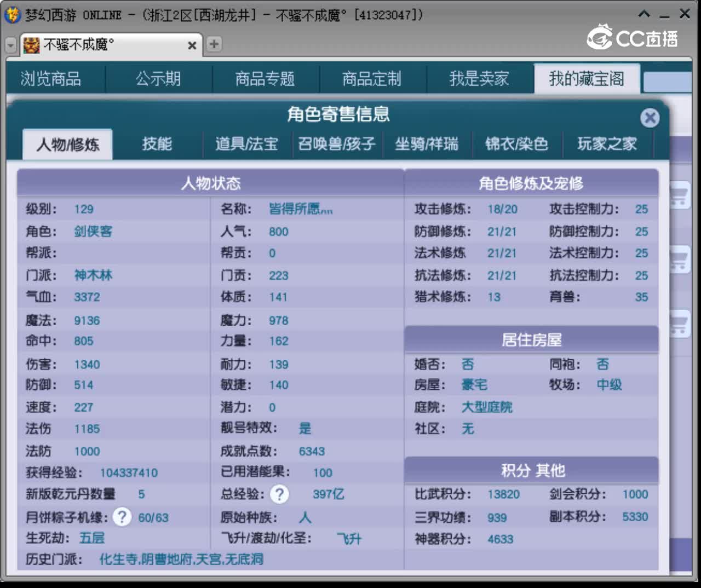Image resolution: width=701 pixels, height=588 pixels.
Task: Click the level value 129
Action: 84,209
